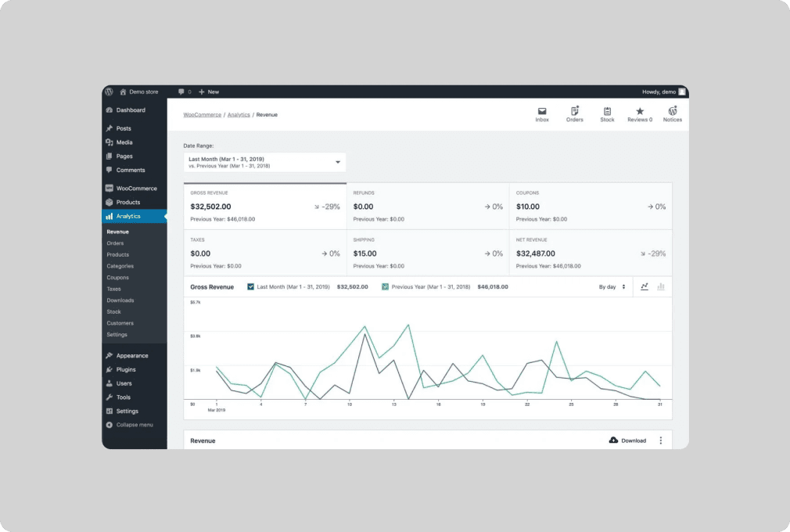Switch to line chart view icon
This screenshot has height=532, width=790.
[645, 287]
